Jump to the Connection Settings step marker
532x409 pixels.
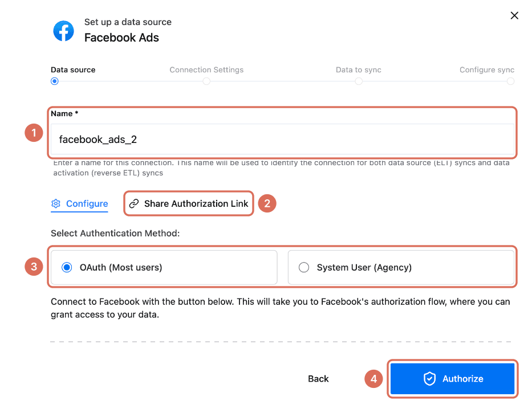coord(206,81)
